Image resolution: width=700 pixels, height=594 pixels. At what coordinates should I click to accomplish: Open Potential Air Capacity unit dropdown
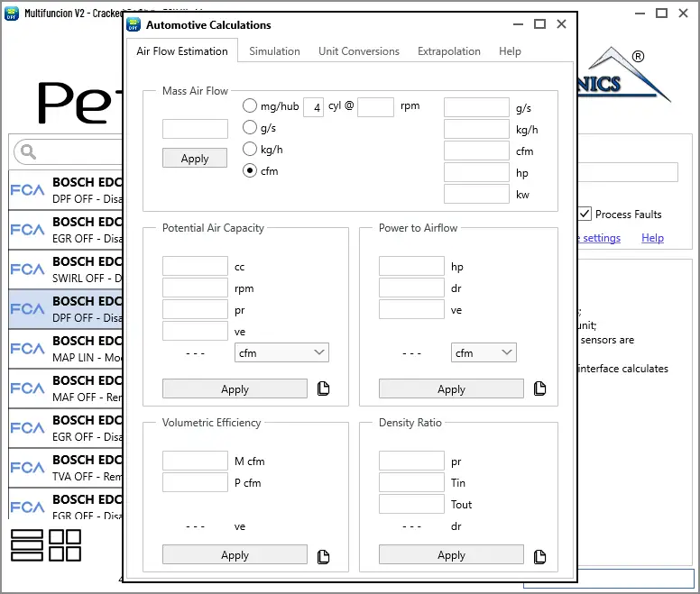(281, 353)
